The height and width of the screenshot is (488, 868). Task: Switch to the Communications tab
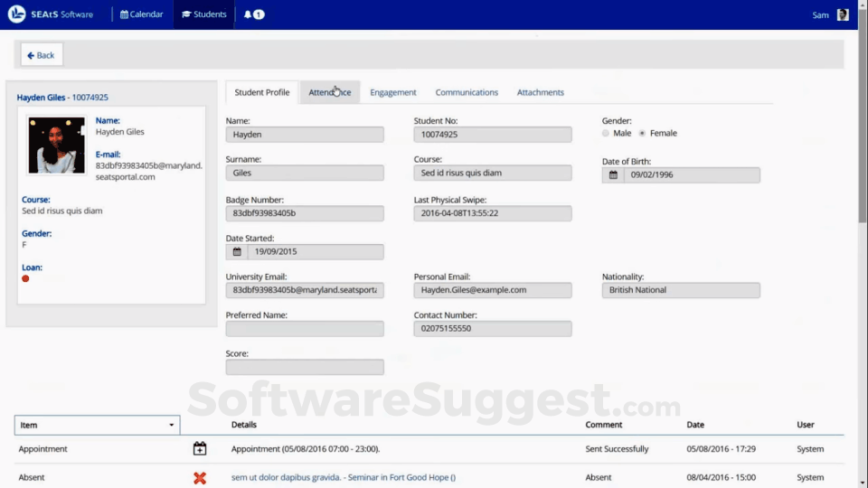pos(467,92)
